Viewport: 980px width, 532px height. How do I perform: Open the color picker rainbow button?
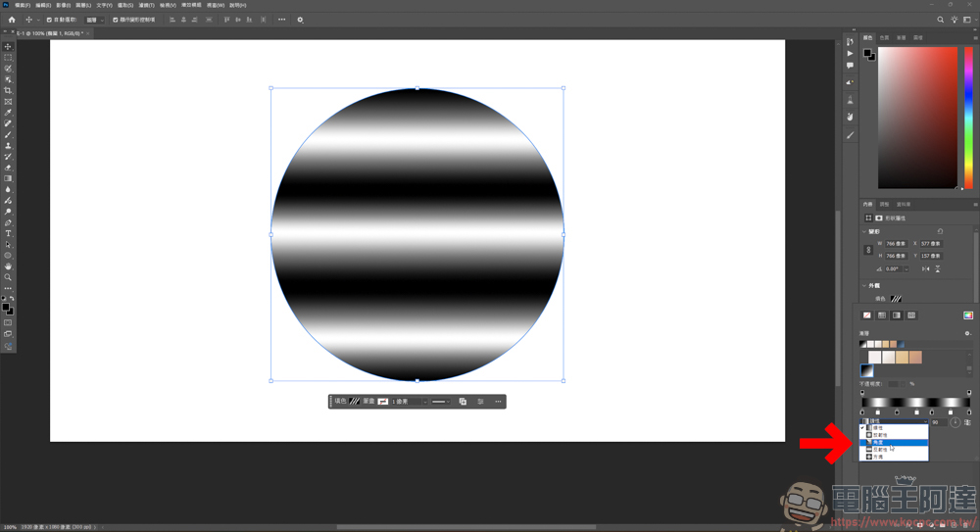(968, 315)
